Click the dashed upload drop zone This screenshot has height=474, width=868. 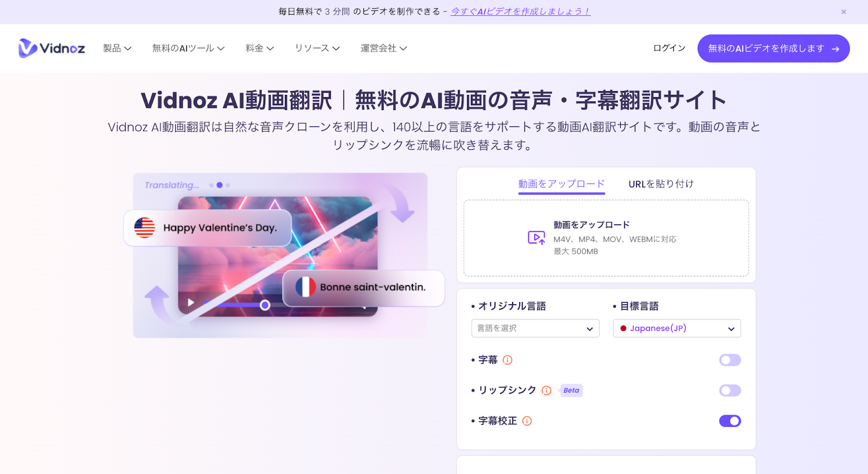pos(606,238)
